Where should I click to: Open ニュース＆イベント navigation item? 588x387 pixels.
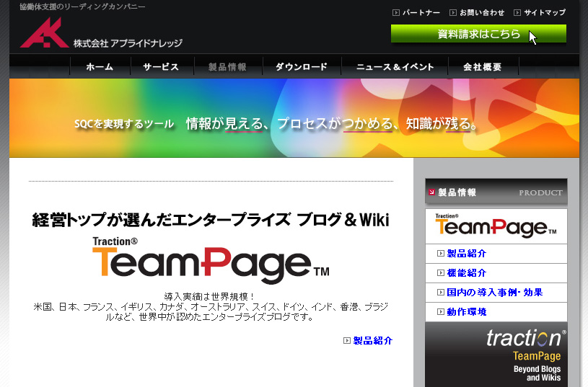point(395,67)
